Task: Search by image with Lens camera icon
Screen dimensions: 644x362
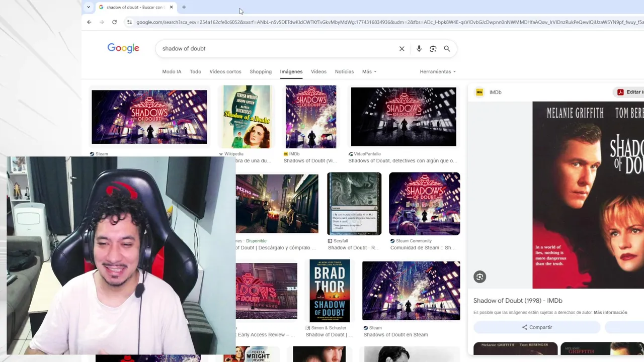Action: point(433,49)
